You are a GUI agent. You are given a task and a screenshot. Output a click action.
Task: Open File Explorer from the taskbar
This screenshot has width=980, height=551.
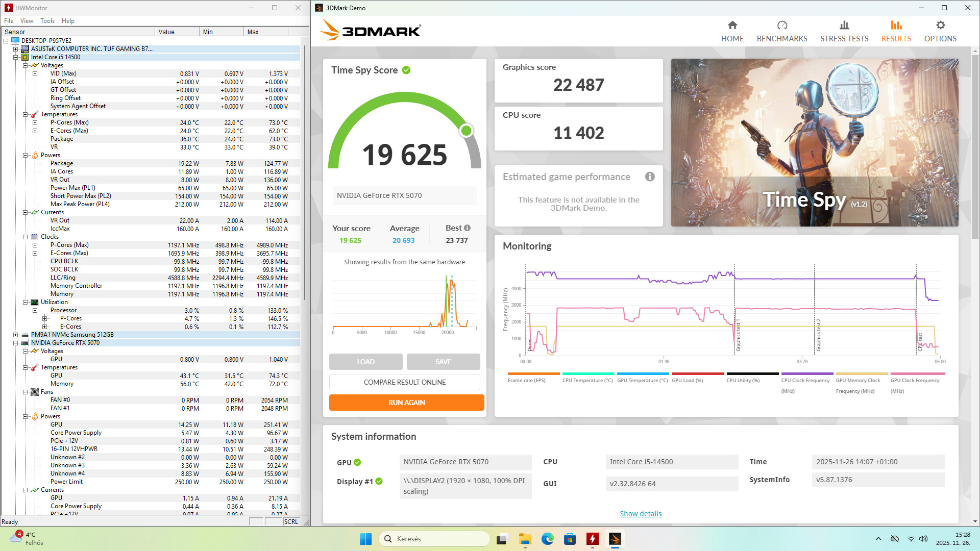pos(525,539)
